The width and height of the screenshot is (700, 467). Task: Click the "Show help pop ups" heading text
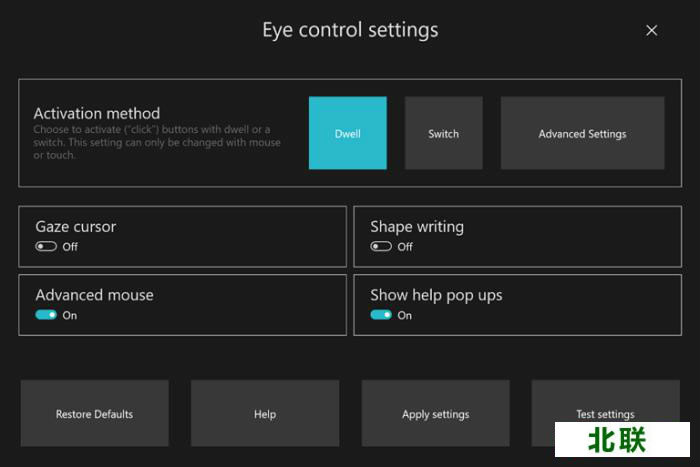[x=436, y=295]
